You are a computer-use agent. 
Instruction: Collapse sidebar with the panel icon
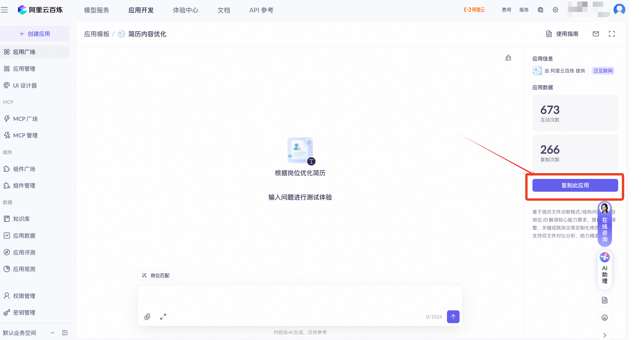[65, 332]
